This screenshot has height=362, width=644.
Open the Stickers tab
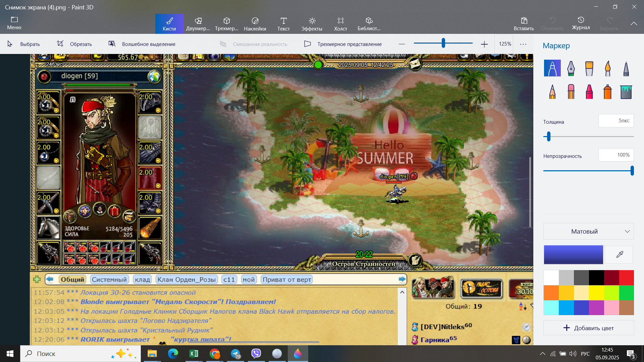(x=255, y=24)
